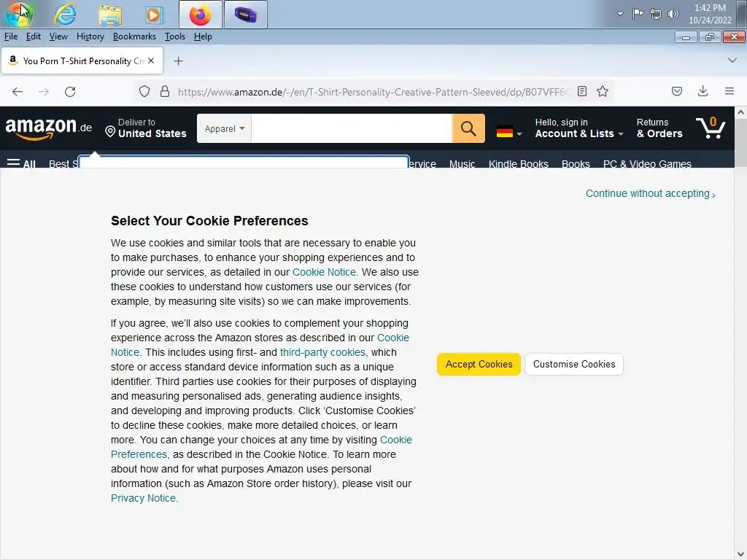Open Windows Media Player taskbar icon
The height and width of the screenshot is (560, 747).
pos(153,15)
